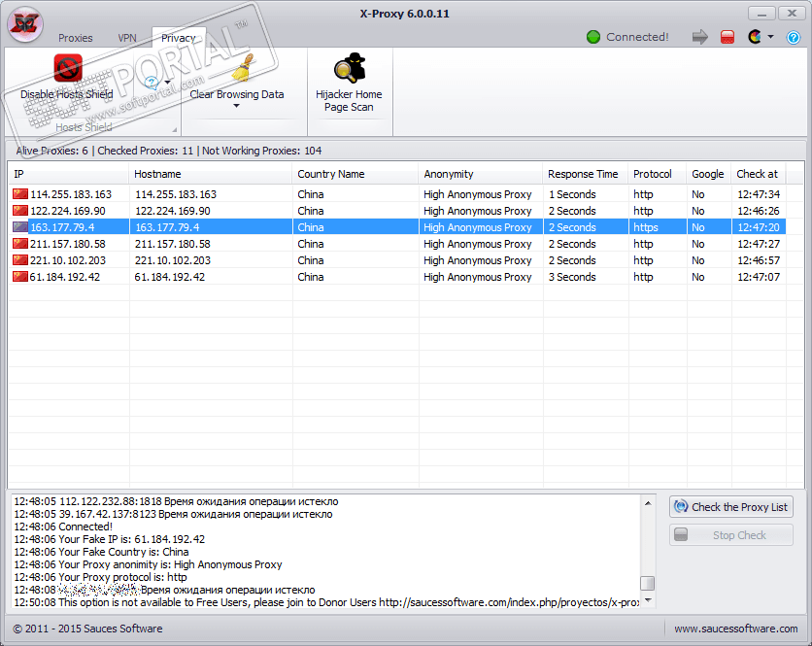Select proxy row 221.10.102.203
This screenshot has height=646, width=812.
[x=397, y=260]
